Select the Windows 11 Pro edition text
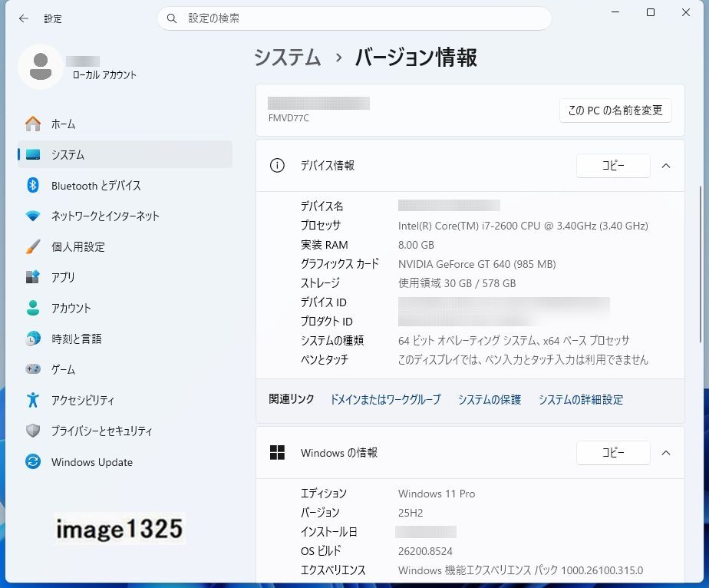Image resolution: width=709 pixels, height=588 pixels. coord(437,494)
